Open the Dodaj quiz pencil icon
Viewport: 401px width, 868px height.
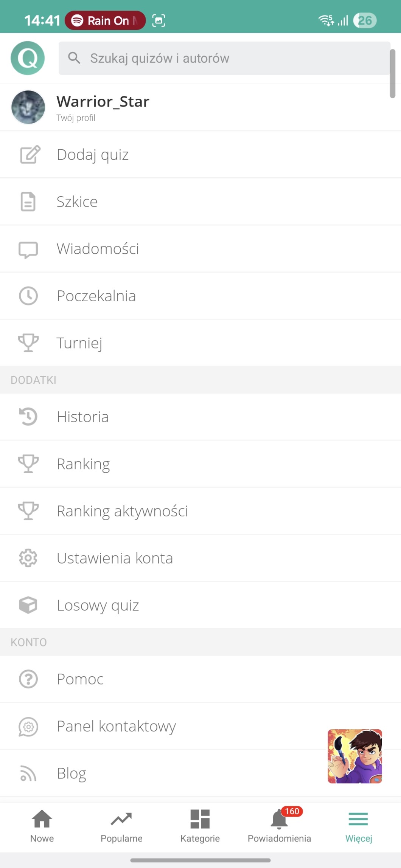click(30, 154)
